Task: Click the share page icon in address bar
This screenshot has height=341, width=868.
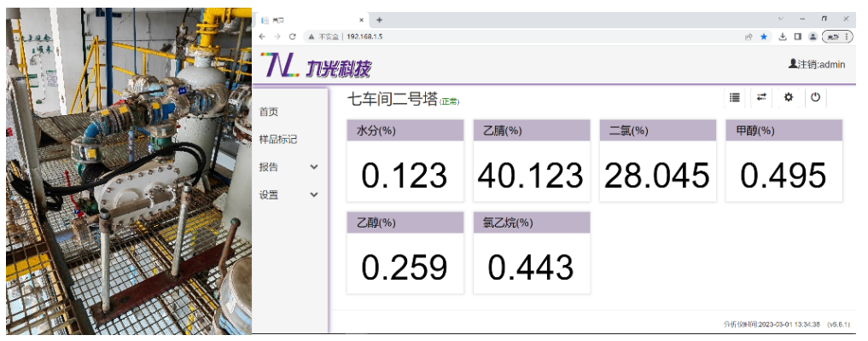Action: click(x=749, y=37)
